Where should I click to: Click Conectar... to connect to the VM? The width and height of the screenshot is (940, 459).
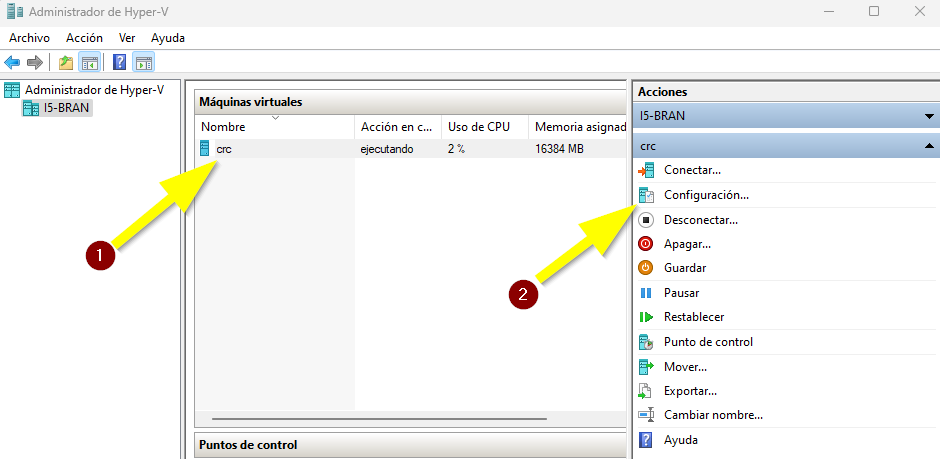coord(692,170)
